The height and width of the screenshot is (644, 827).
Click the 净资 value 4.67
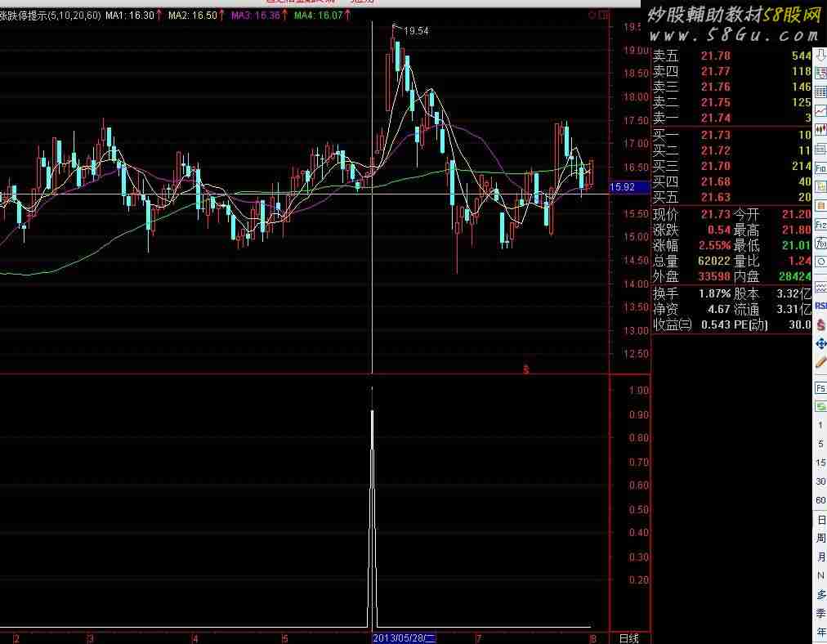pyautogui.click(x=718, y=309)
